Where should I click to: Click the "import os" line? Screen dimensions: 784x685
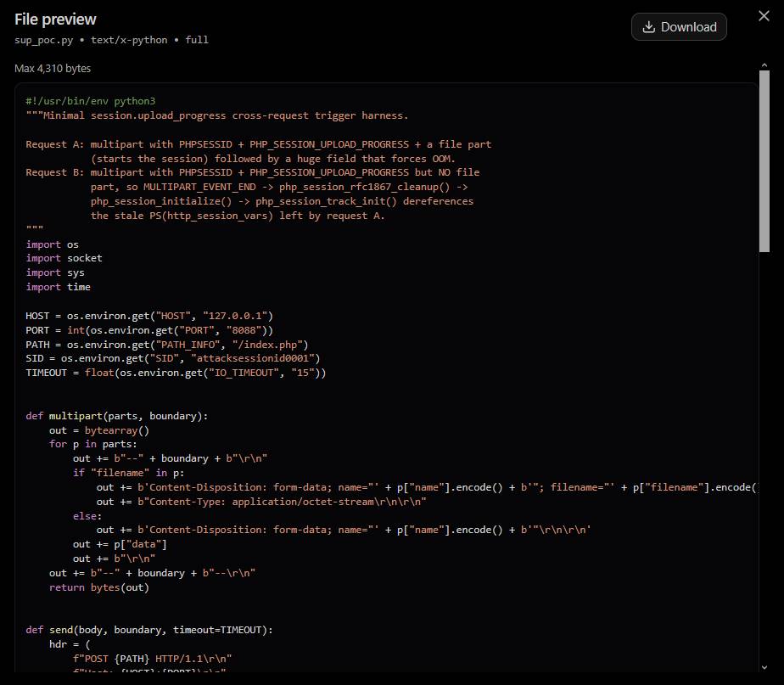[52, 244]
